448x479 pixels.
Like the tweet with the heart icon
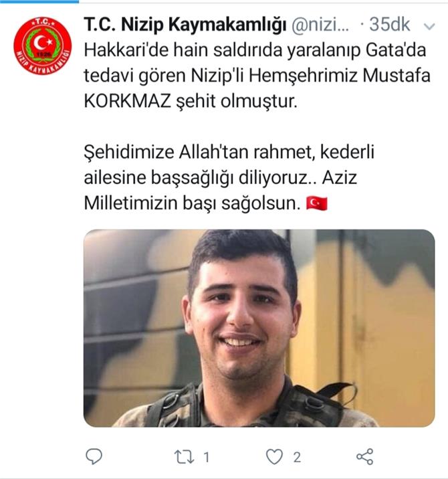point(274,457)
